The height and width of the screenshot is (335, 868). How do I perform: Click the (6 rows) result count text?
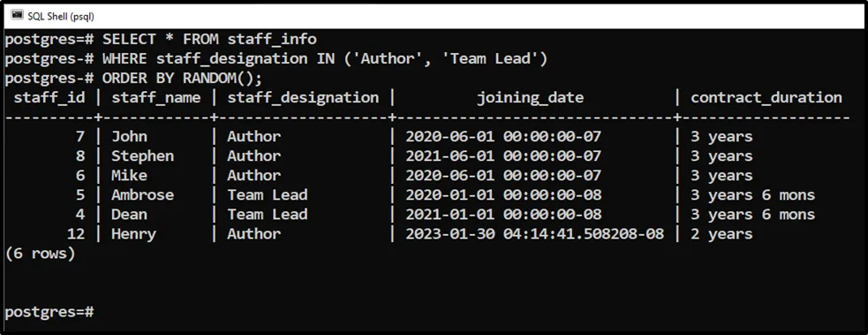(x=40, y=254)
